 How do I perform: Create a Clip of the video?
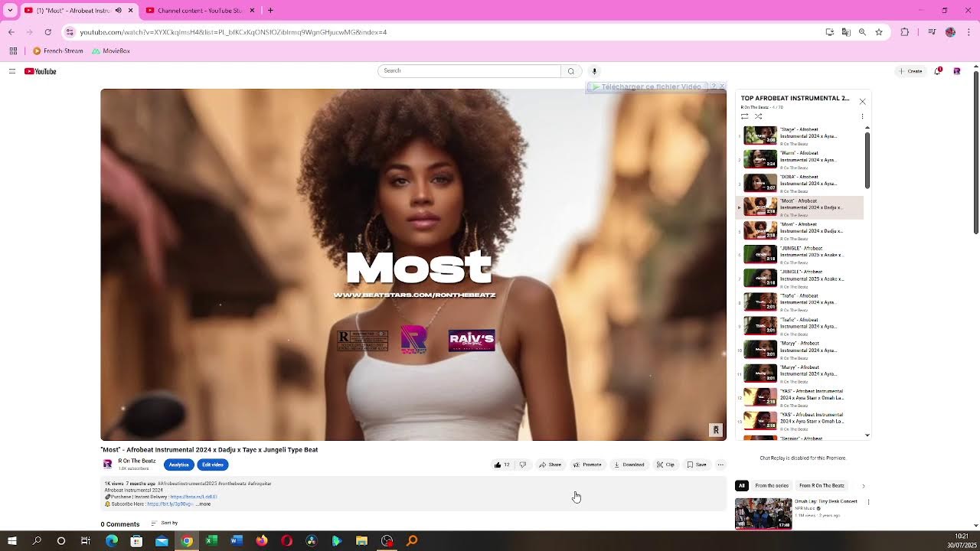tap(665, 465)
